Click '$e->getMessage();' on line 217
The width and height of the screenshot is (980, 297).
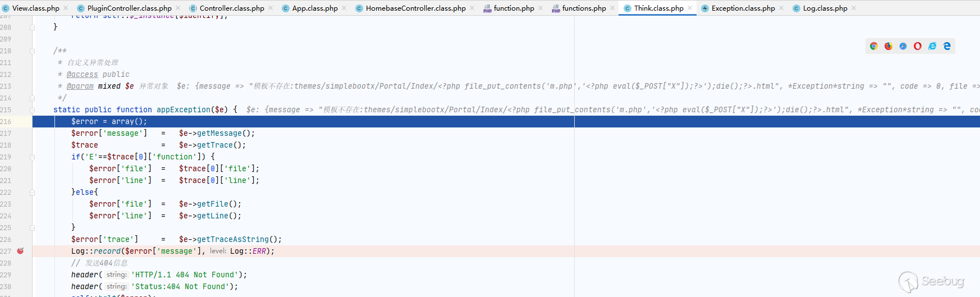pyautogui.click(x=217, y=133)
